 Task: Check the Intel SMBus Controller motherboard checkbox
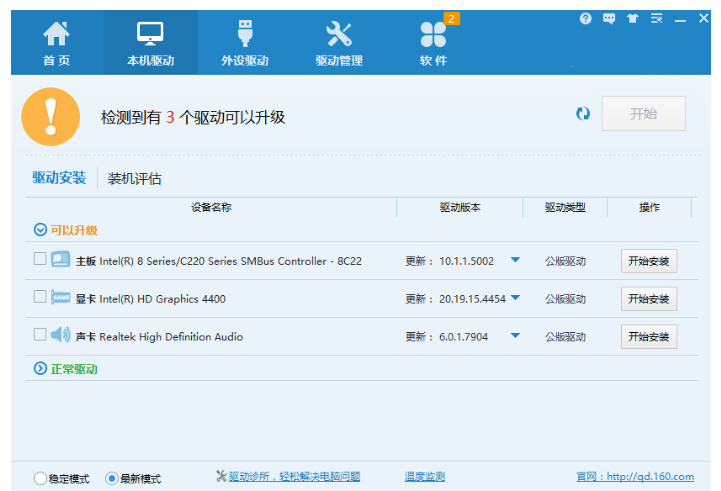pos(40,259)
